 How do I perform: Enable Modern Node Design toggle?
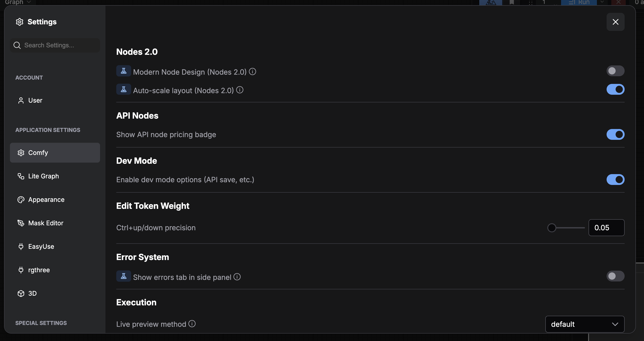tap(615, 71)
